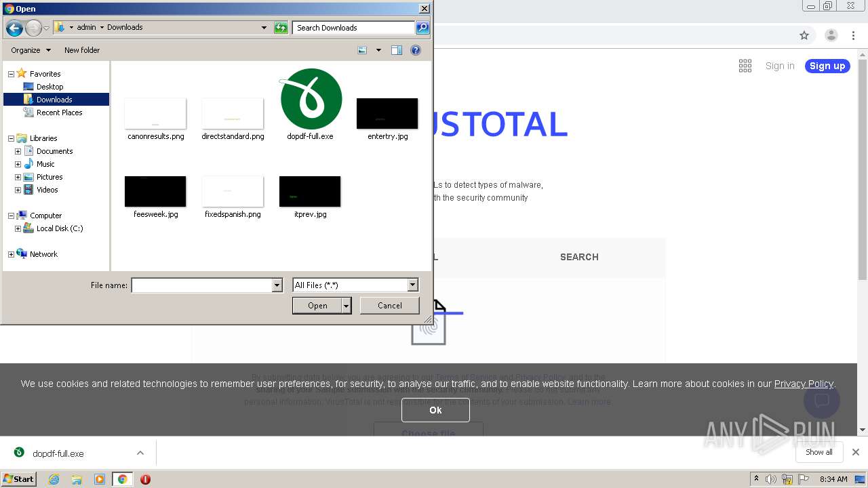Open All Files type dropdown
The height and width of the screenshot is (488, 868).
(x=412, y=285)
